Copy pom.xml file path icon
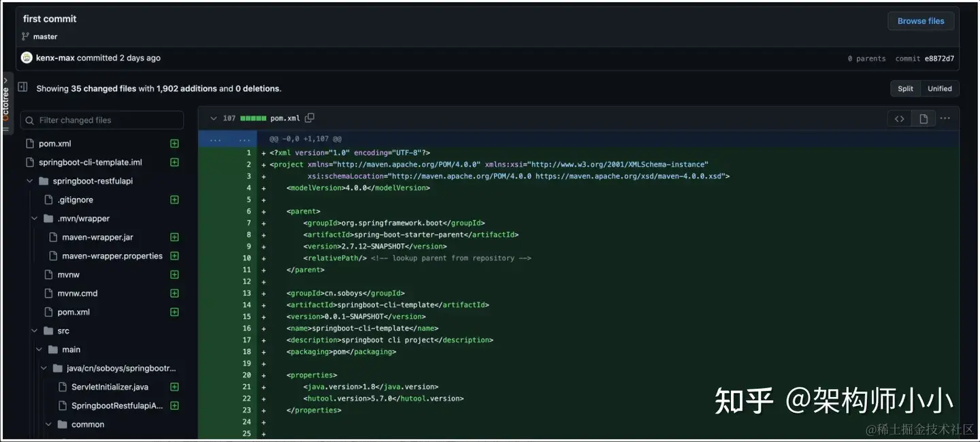Viewport: 980px width, 442px height. pos(310,118)
